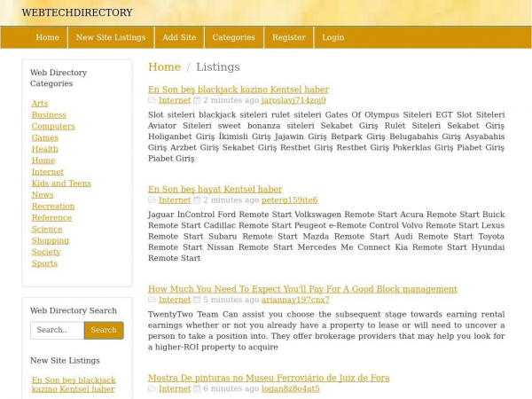Select the Home category in sidebar
The height and width of the screenshot is (399, 532).
click(x=43, y=160)
